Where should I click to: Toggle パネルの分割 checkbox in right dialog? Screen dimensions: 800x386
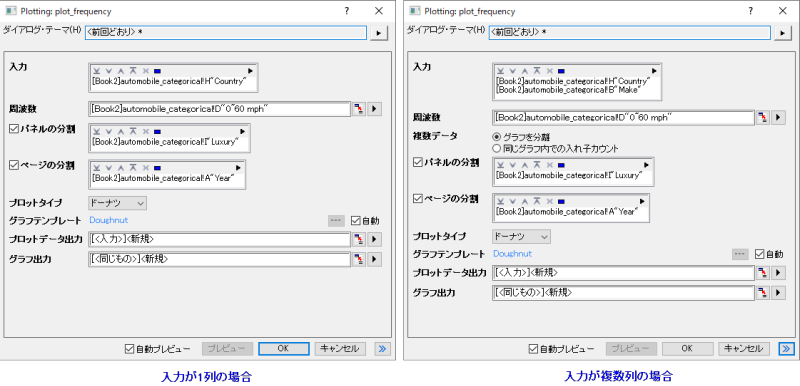click(417, 162)
